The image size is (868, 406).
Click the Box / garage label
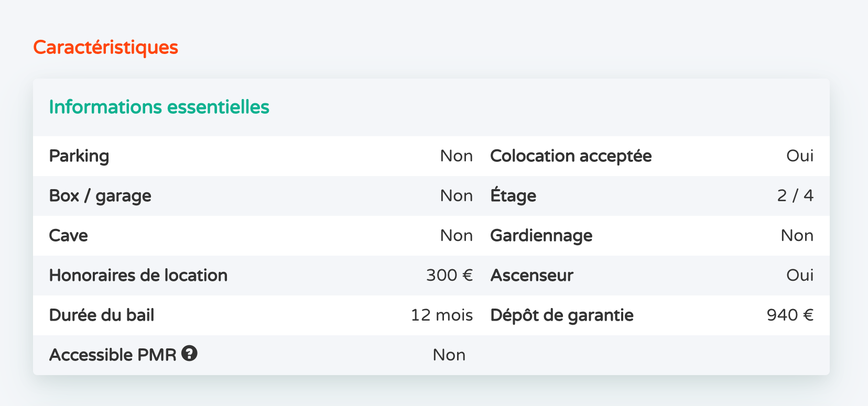pos(100,196)
